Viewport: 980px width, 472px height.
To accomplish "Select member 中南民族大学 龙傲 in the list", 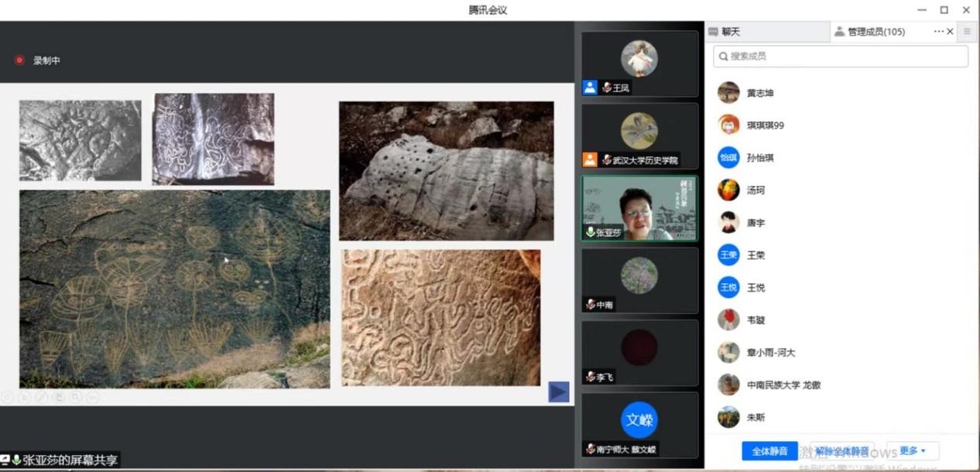I will click(783, 385).
